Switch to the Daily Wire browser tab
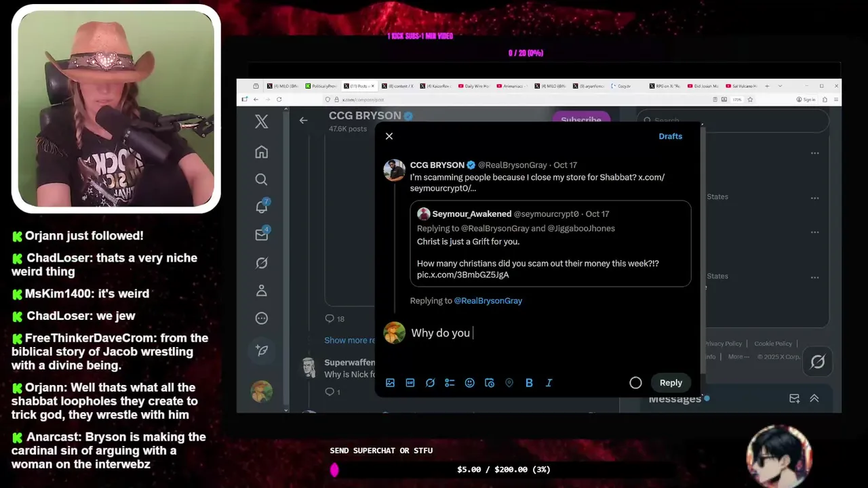This screenshot has width=868, height=488. point(474,86)
